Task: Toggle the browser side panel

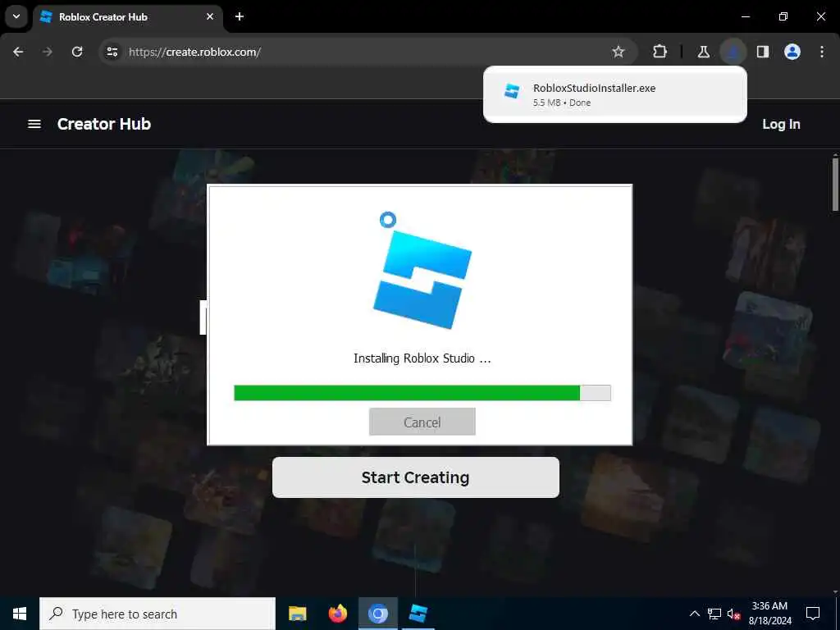Action: tap(763, 52)
